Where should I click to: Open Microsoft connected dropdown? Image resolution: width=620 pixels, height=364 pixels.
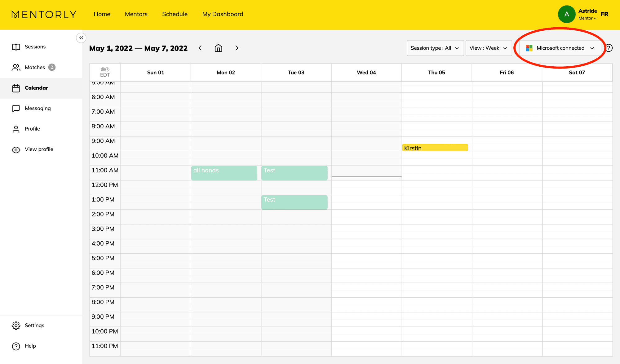point(560,48)
